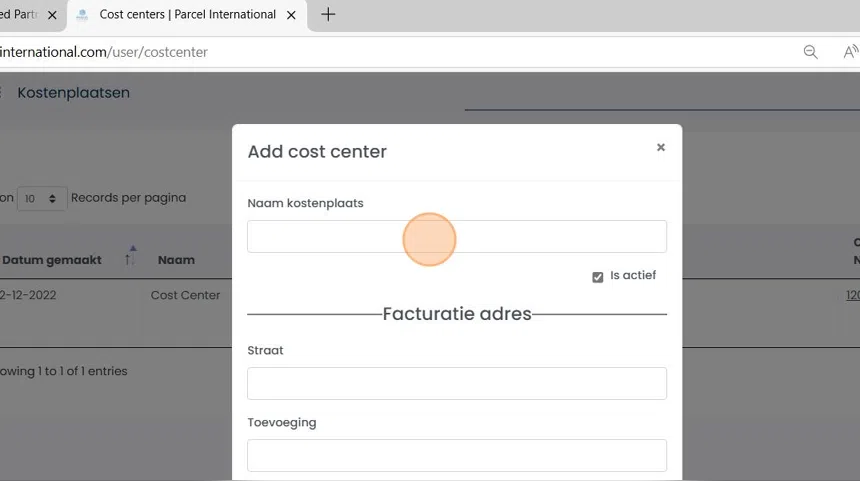Close the leftmost partially visible browser tab
Image resolution: width=860 pixels, height=481 pixels.
point(52,15)
